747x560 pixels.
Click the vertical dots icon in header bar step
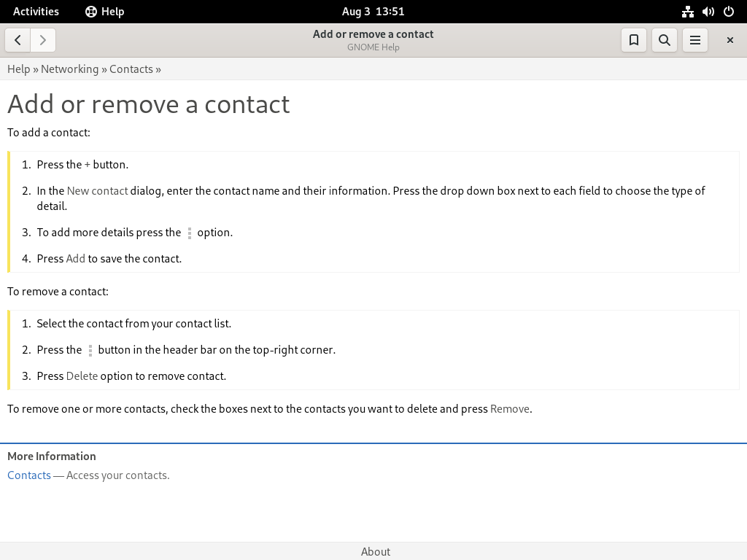(x=90, y=351)
